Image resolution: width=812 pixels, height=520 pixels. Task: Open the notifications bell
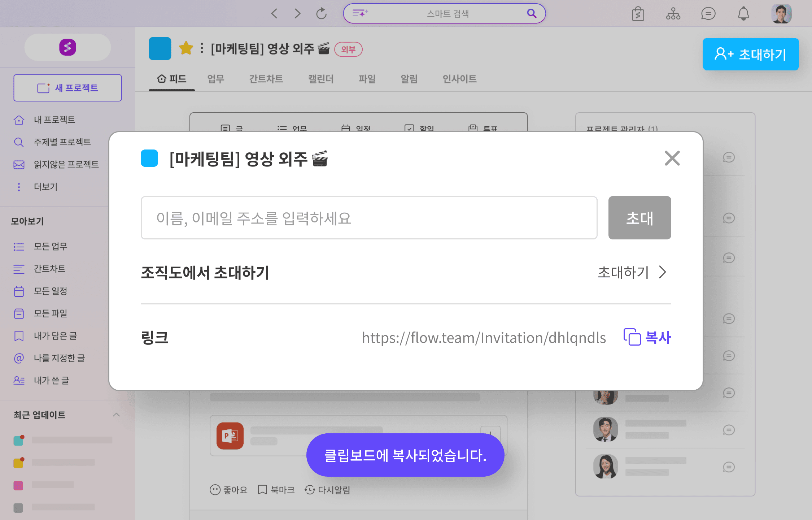click(x=743, y=14)
